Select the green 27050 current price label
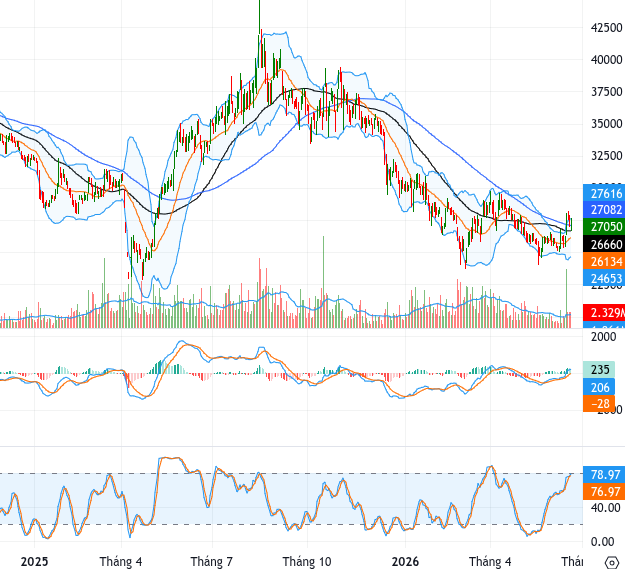Viewport: 625px width, 569px height. coord(604,226)
